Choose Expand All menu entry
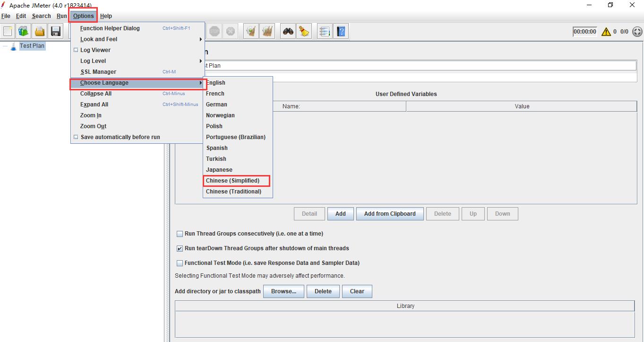 click(137, 105)
